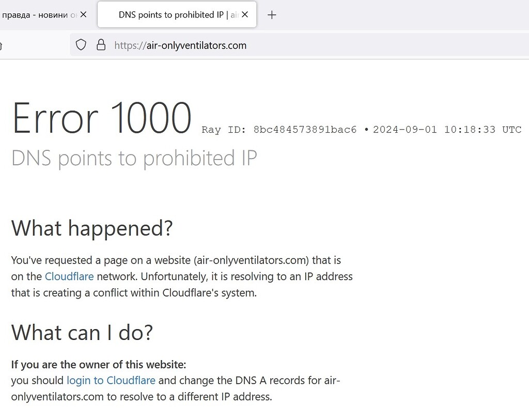Close the 'DNS points to prohibited IP' tab
This screenshot has height=420, width=529.
click(x=245, y=14)
